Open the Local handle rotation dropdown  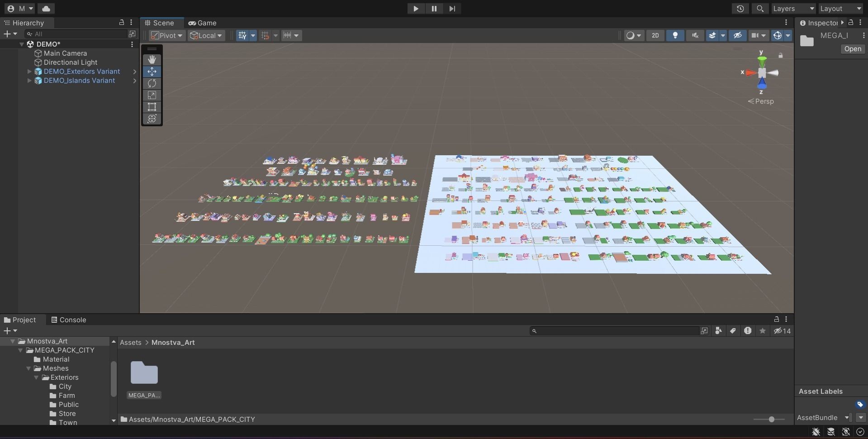[x=206, y=35]
